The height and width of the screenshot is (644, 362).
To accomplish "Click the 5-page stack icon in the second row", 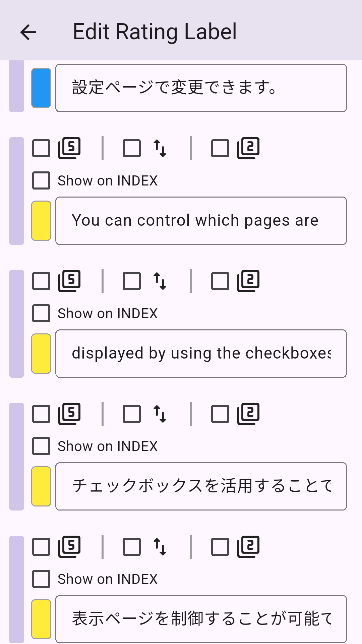I will [69, 281].
